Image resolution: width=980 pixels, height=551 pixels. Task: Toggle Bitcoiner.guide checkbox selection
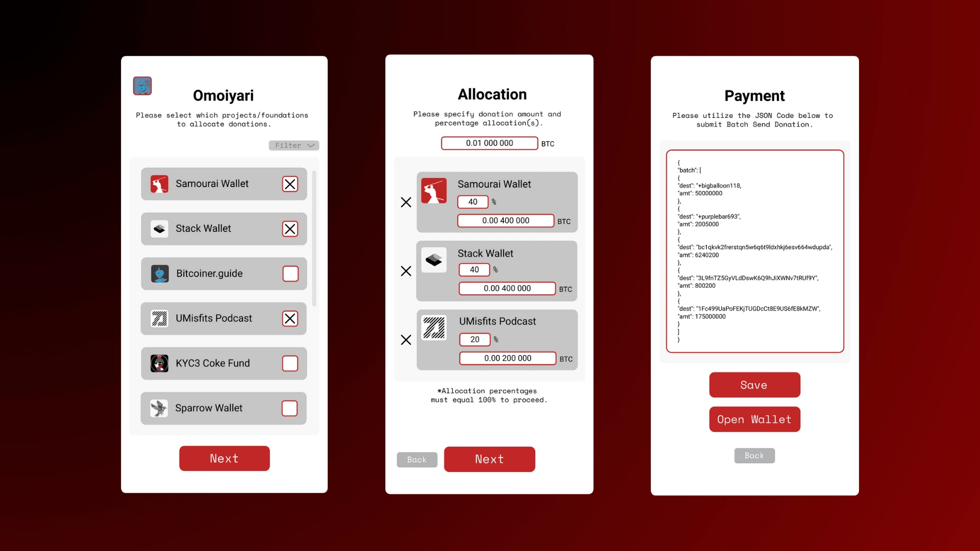(x=289, y=274)
